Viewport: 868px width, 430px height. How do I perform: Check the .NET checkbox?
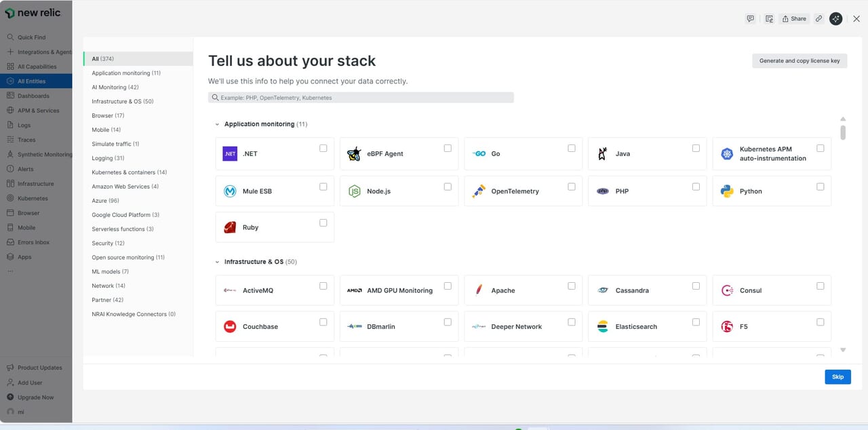323,148
